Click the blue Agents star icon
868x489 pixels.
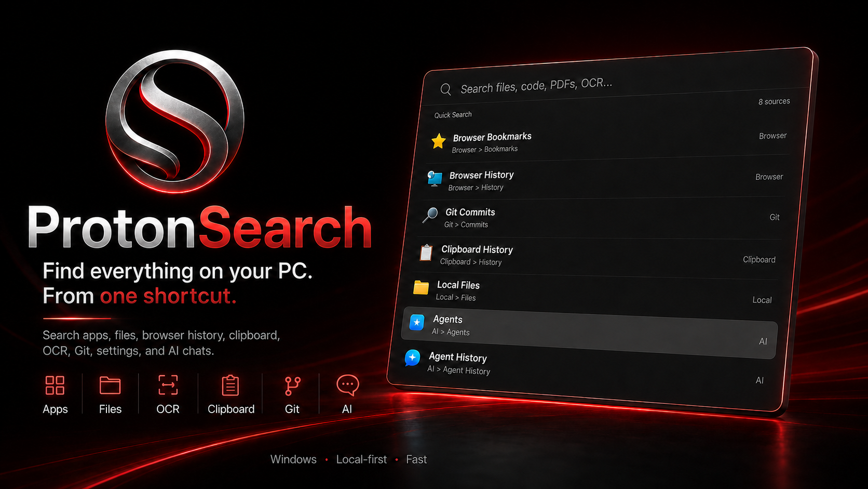pos(417,322)
